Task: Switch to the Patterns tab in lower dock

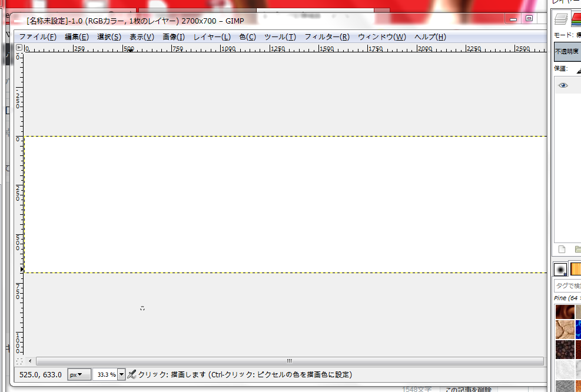Action: (576, 270)
